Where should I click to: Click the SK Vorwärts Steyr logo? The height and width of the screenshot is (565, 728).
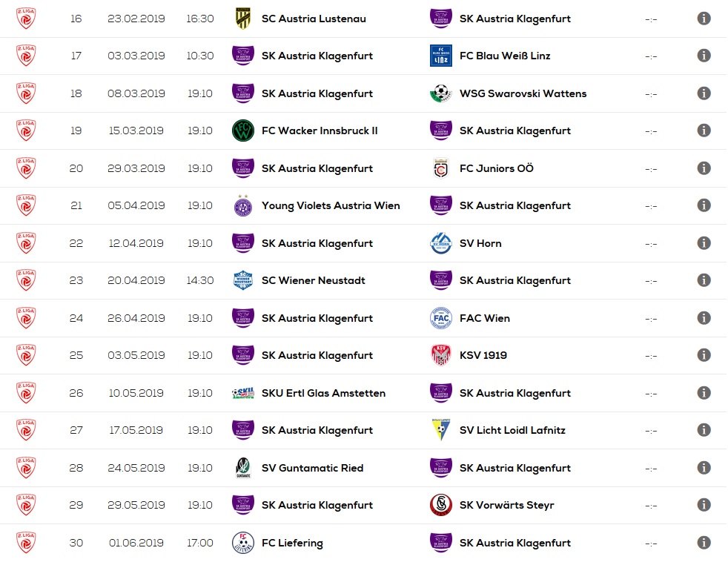[x=441, y=505]
